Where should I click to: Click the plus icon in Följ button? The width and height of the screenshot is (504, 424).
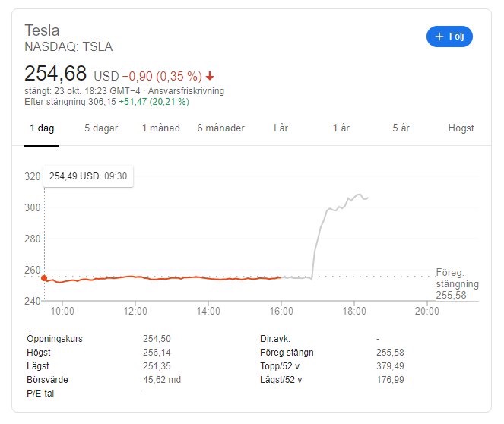439,36
